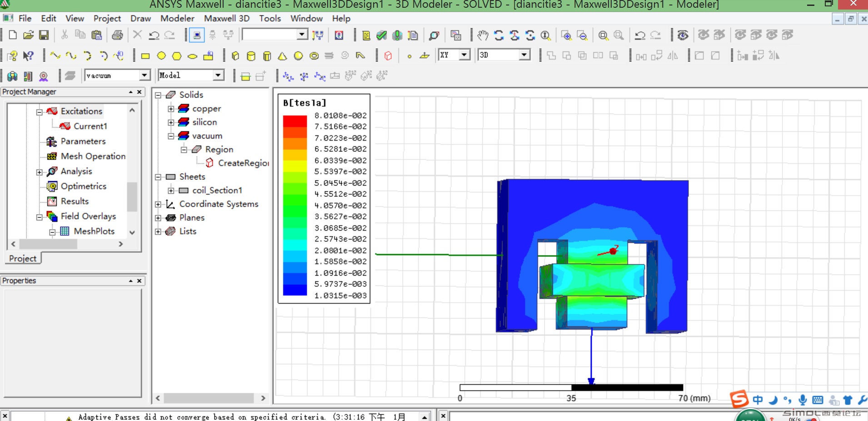Open the XY drawing plane dropdown
The height and width of the screenshot is (421, 868).
click(464, 55)
